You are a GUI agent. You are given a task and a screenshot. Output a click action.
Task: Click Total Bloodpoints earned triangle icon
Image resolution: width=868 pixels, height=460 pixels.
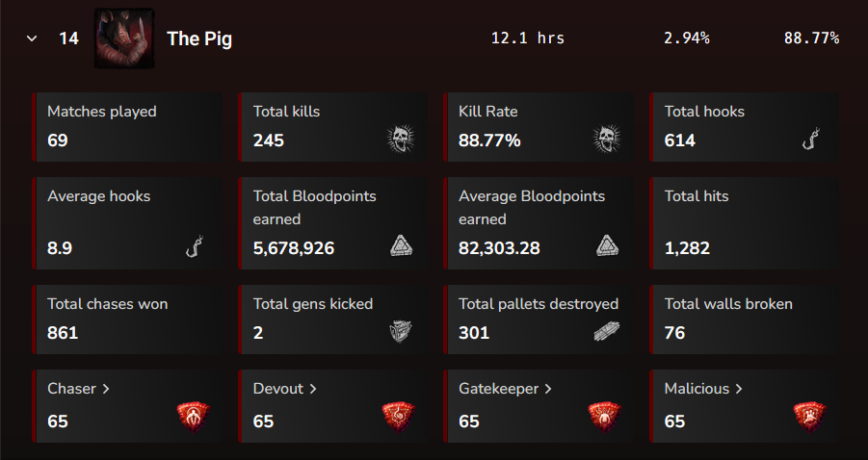(x=400, y=246)
